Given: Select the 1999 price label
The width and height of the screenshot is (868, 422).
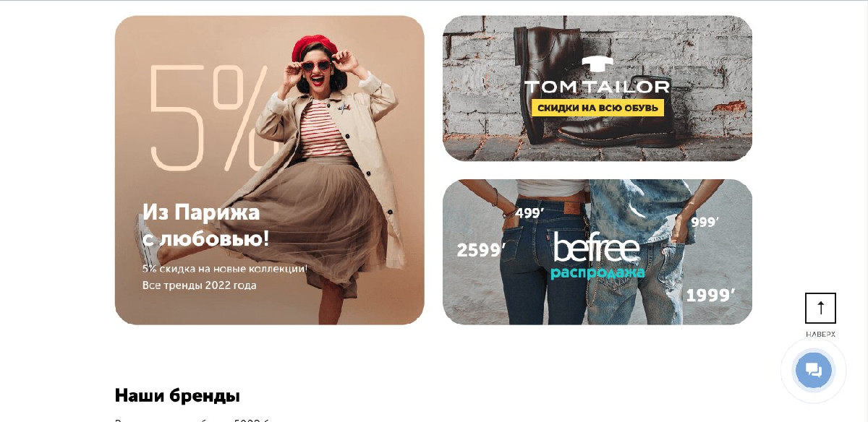Looking at the screenshot, I should tap(710, 296).
